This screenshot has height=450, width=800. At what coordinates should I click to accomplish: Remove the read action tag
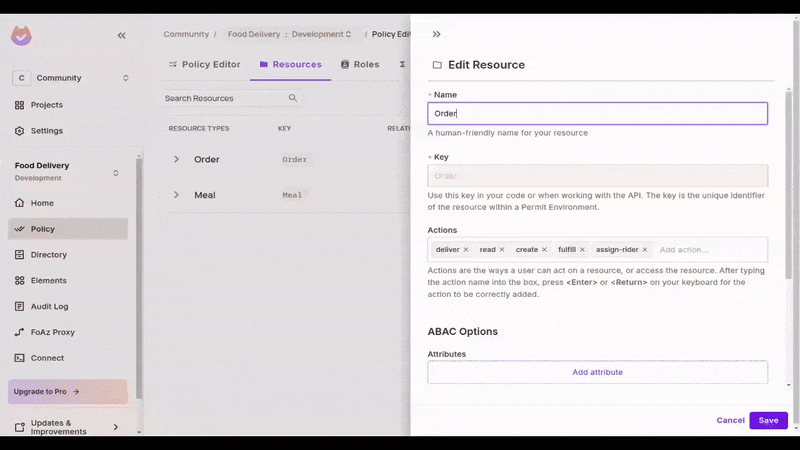click(502, 249)
